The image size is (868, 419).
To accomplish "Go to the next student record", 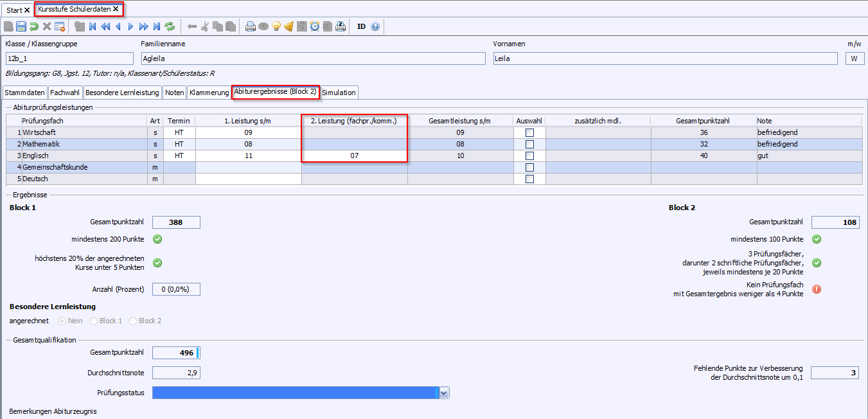I will (x=131, y=26).
